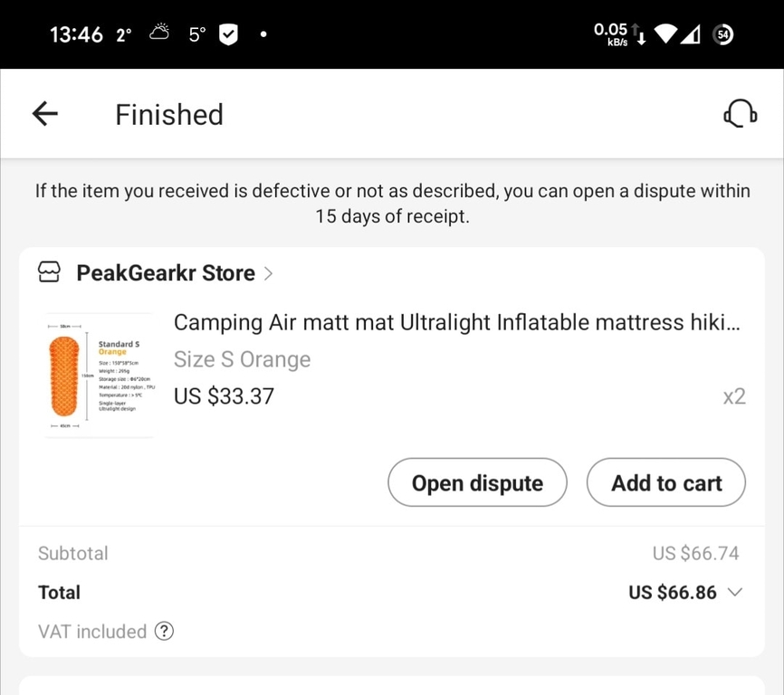Tap the VAT included help icon
The width and height of the screenshot is (784, 695).
click(164, 632)
